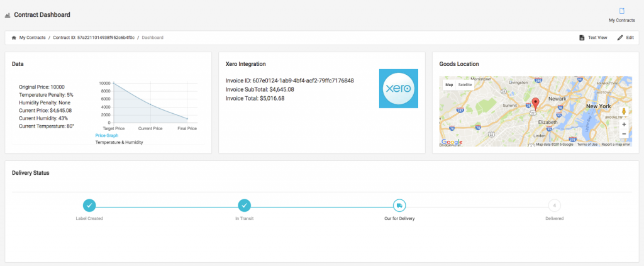Screen dimensions: 644x266
Task: Click Temperature Penalty: 5% text
Action: tap(46, 95)
